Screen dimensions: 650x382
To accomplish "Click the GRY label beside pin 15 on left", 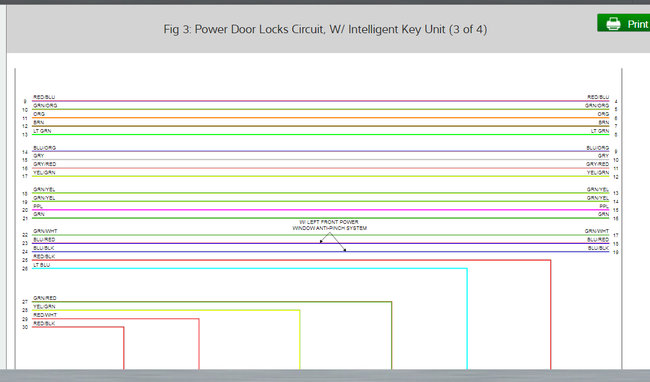I will coord(39,156).
